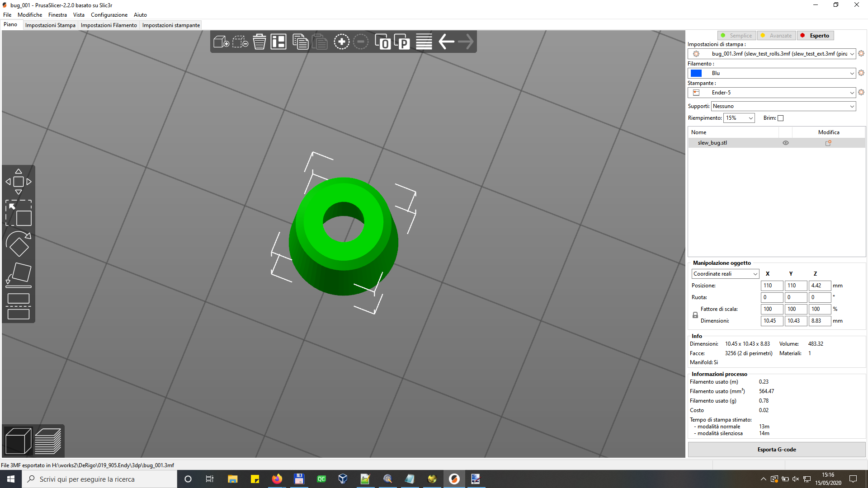The image size is (868, 488).
Task: Select the Place on face tool
Action: 19,275
